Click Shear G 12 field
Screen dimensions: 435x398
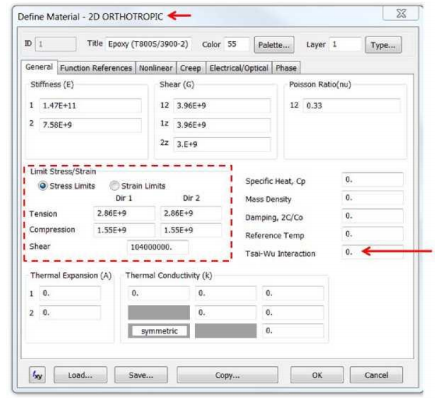click(x=222, y=106)
